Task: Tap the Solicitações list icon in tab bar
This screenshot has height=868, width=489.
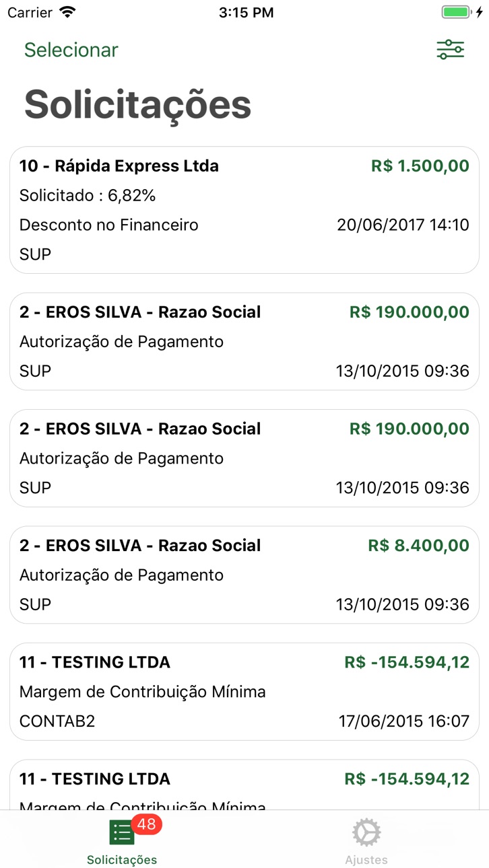Action: [x=122, y=832]
